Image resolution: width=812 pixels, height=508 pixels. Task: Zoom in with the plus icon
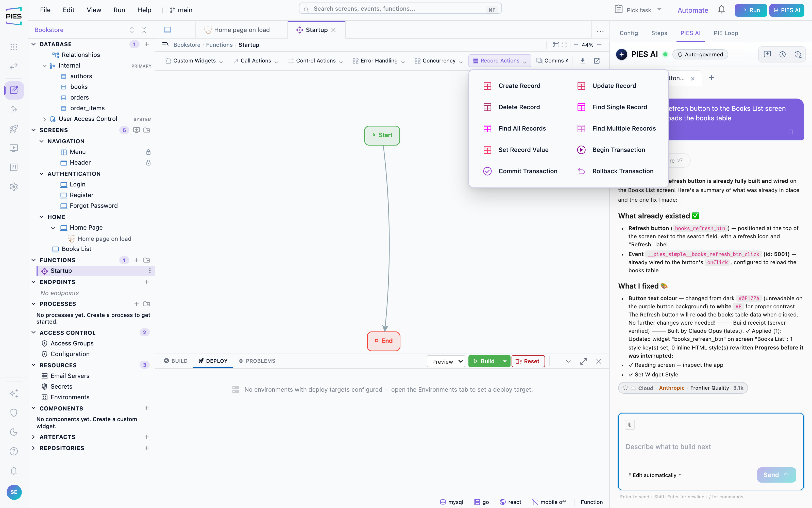(x=576, y=45)
